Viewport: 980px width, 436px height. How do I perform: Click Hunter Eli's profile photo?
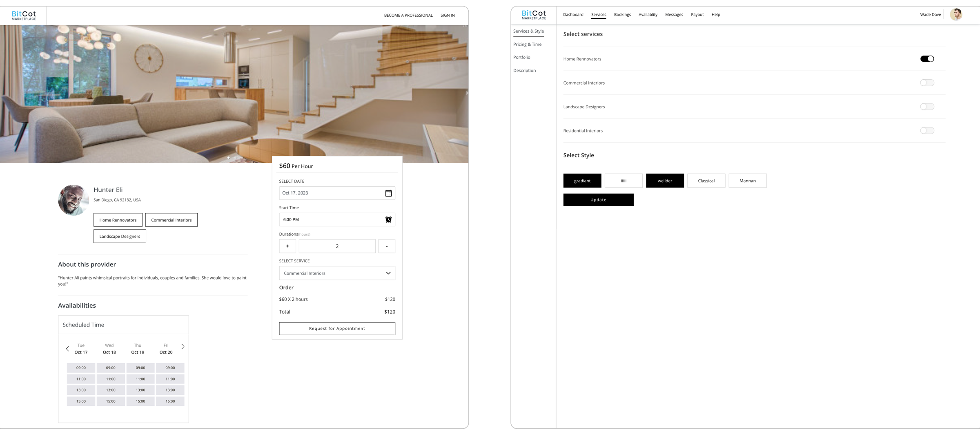[73, 200]
